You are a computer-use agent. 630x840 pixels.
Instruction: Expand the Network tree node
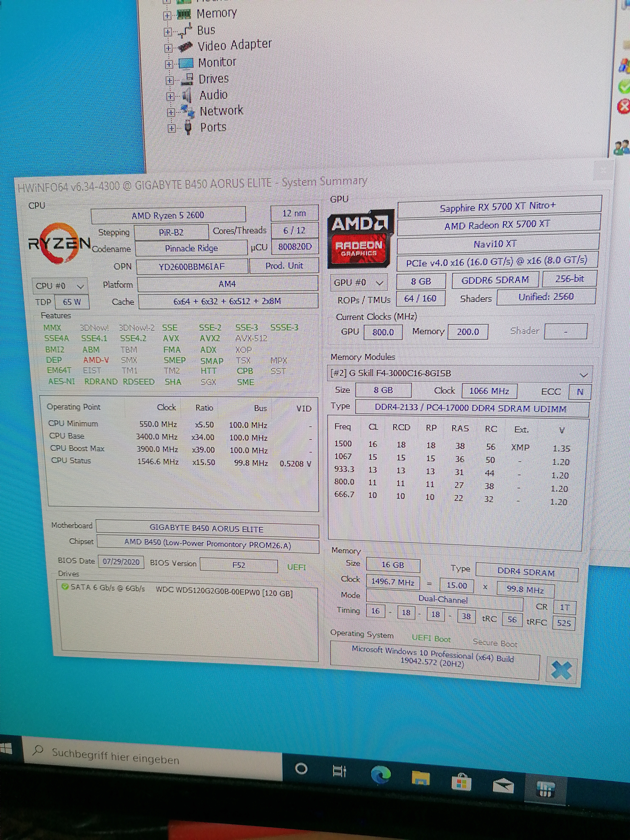[x=171, y=112]
